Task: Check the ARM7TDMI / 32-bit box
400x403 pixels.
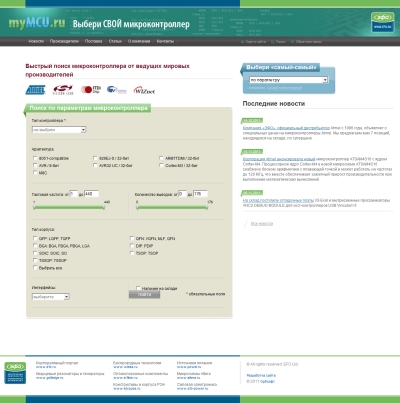Action: coord(161,158)
